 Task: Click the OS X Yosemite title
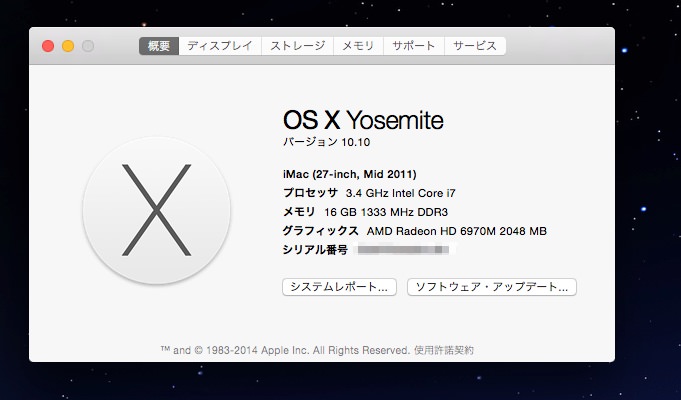(x=363, y=120)
